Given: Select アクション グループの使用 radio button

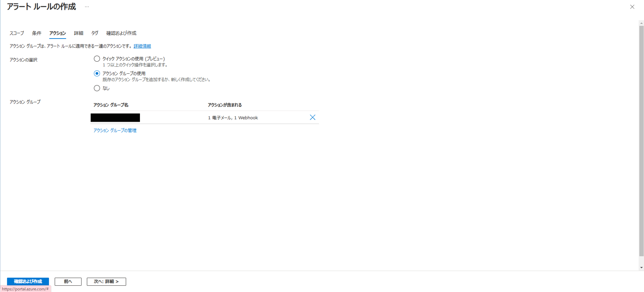Looking at the screenshot, I should pos(97,73).
